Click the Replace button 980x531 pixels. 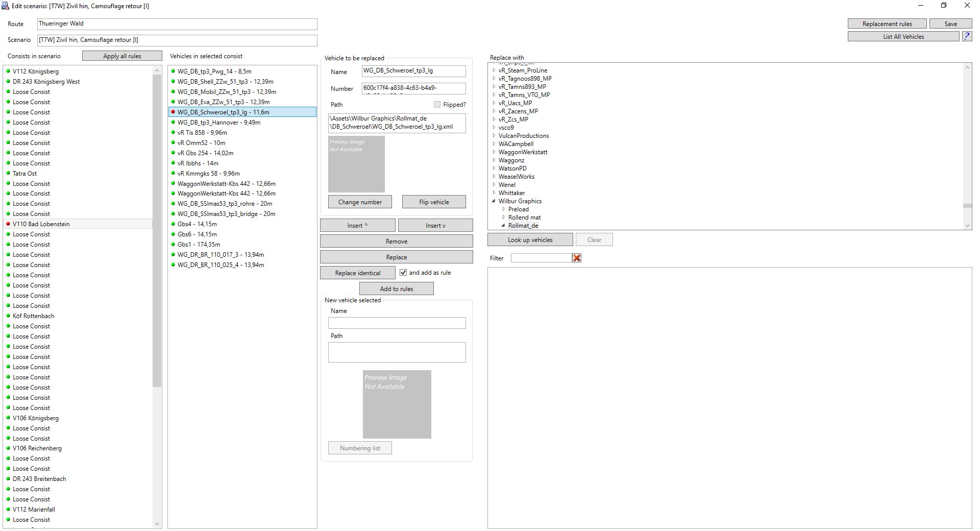tap(397, 257)
